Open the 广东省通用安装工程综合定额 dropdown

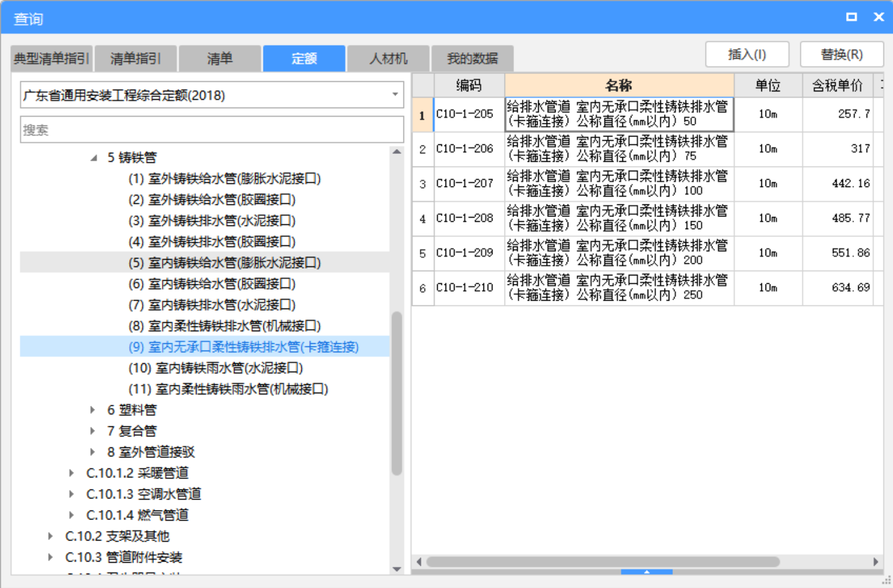(394, 95)
